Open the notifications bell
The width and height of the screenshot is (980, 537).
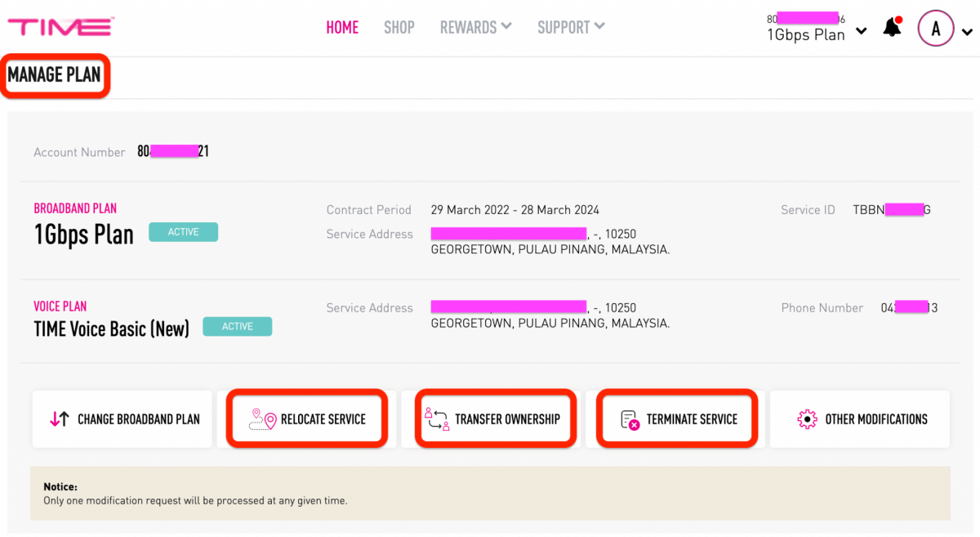point(893,28)
